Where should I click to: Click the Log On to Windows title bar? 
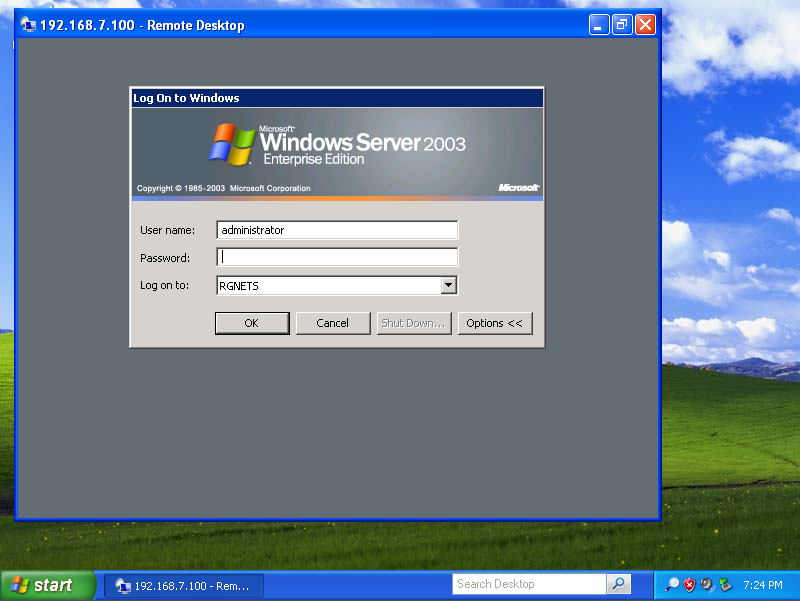tap(337, 98)
